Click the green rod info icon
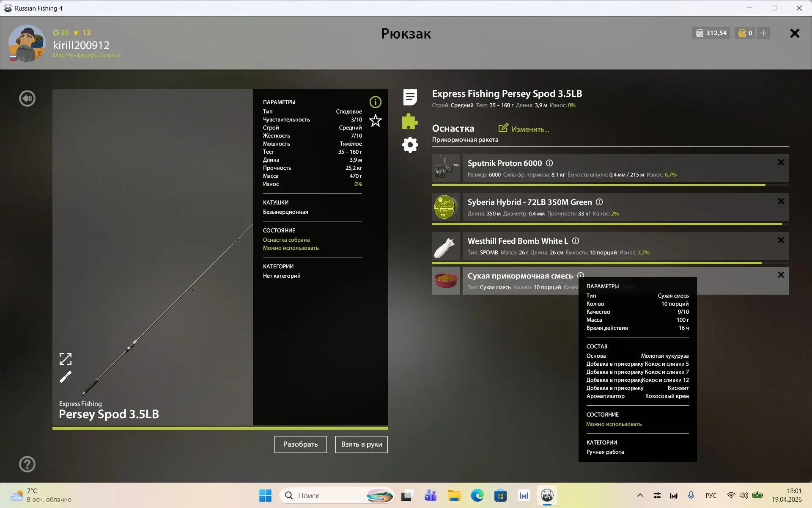Viewport: 812px width, 508px height. (x=376, y=102)
